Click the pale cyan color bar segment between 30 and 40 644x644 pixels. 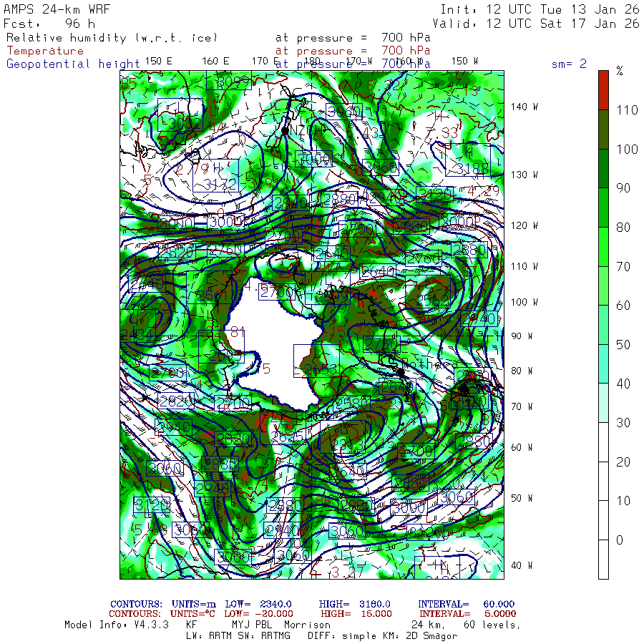point(603,403)
